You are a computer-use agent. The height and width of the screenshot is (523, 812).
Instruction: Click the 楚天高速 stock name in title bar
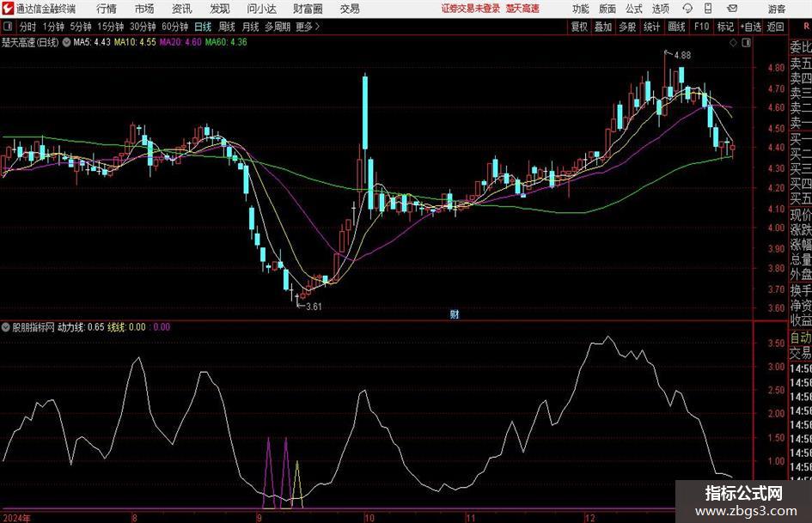point(522,9)
